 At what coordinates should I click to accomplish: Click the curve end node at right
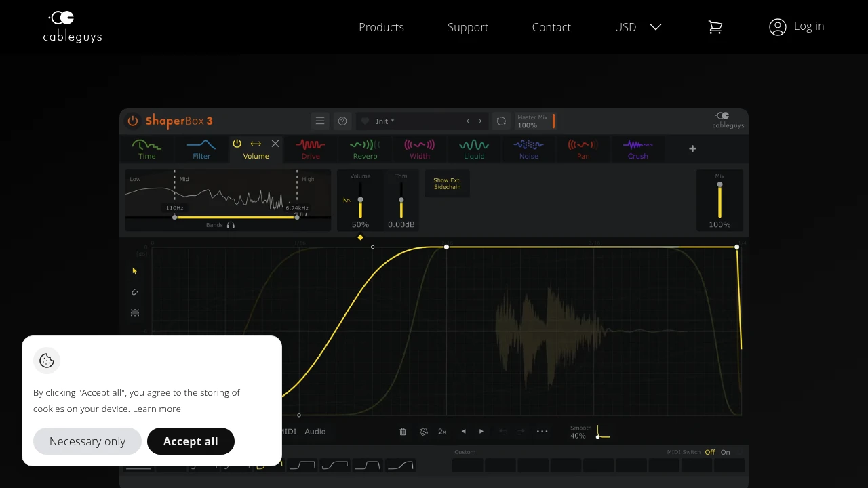(x=737, y=247)
